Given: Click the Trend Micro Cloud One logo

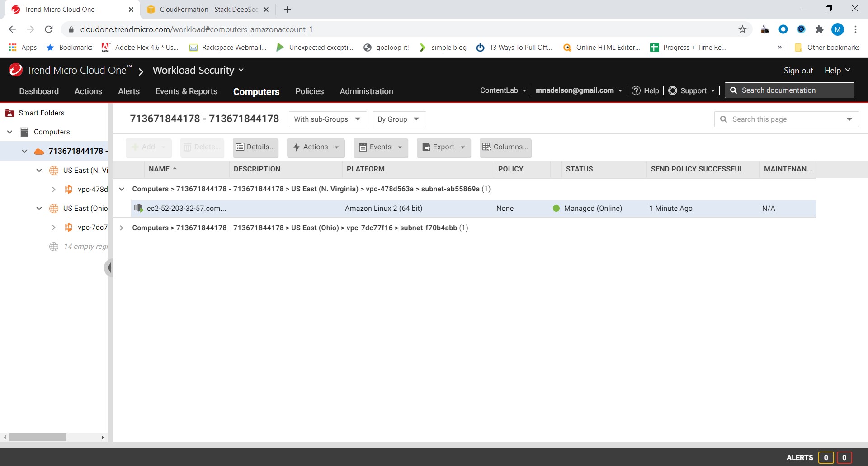Looking at the screenshot, I should point(15,70).
